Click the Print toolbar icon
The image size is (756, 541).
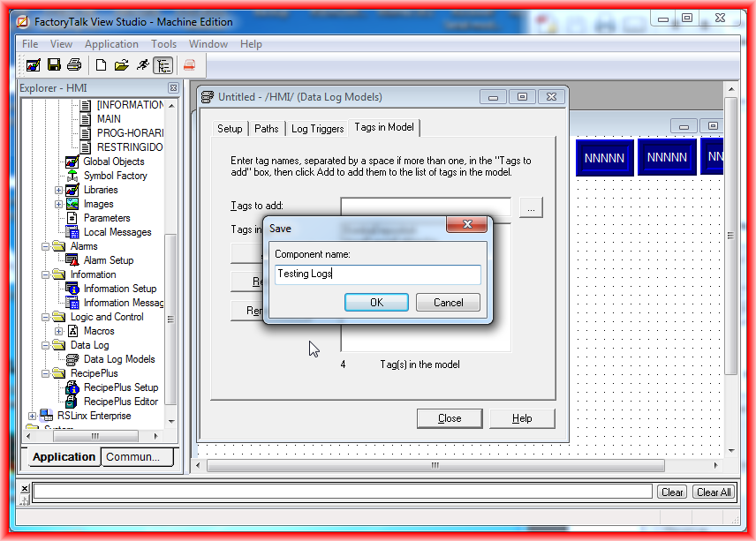pos(74,65)
